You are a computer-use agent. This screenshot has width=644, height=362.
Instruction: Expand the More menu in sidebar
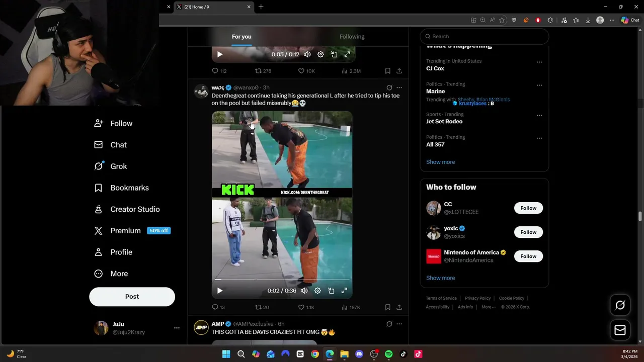point(112,274)
